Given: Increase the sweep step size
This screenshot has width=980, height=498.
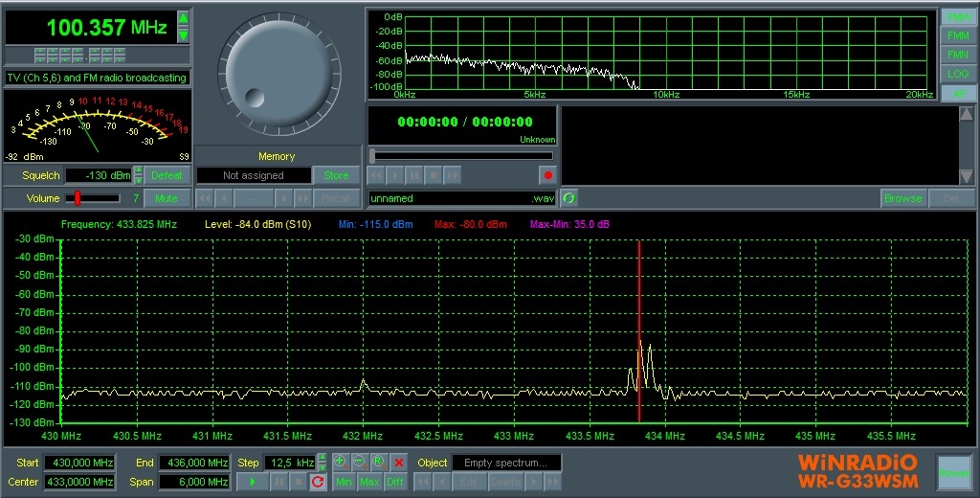Looking at the screenshot, I should (x=323, y=458).
